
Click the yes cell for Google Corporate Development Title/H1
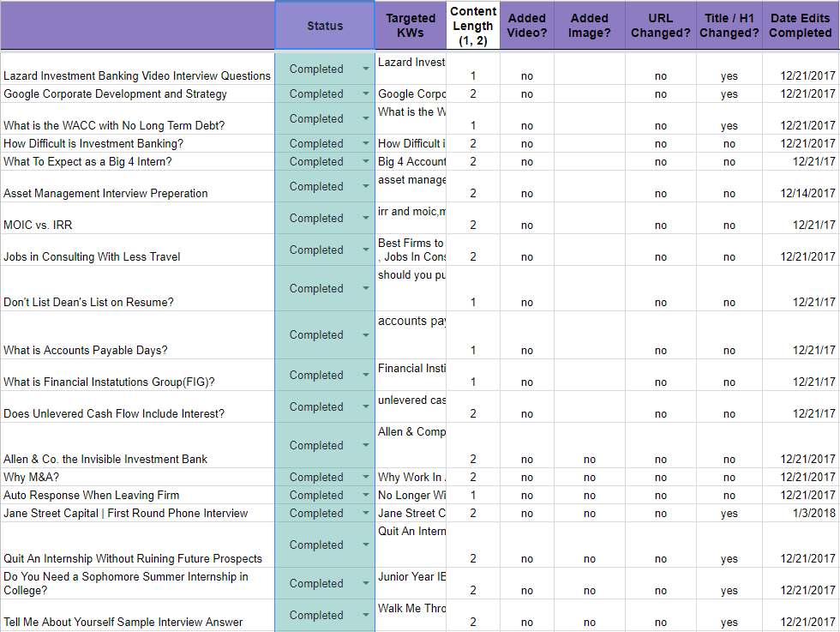click(x=729, y=93)
